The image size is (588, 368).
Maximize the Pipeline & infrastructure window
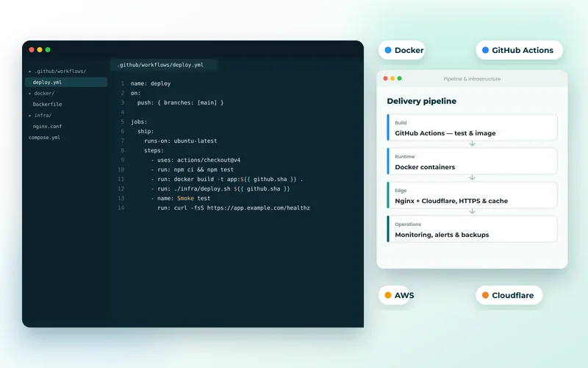tap(399, 79)
